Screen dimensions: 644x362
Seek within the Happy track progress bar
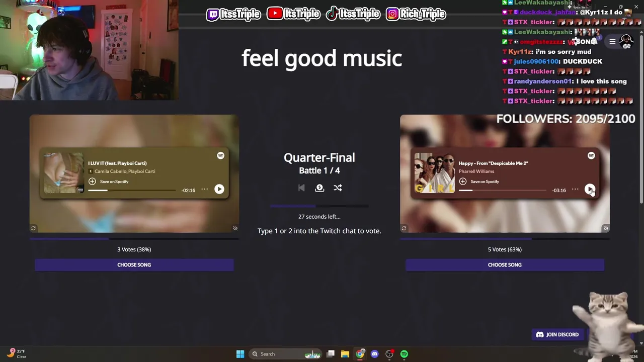tap(503, 191)
